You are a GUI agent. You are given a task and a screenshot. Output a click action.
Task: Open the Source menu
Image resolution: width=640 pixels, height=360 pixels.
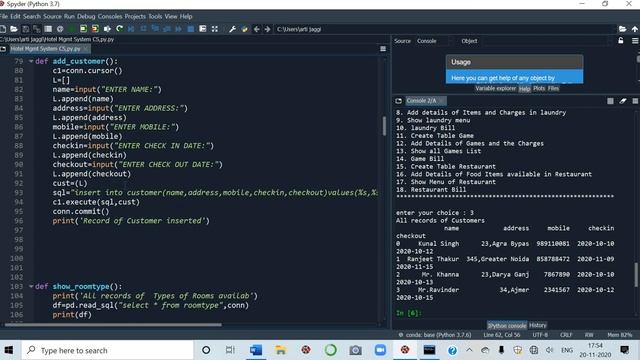click(52, 16)
